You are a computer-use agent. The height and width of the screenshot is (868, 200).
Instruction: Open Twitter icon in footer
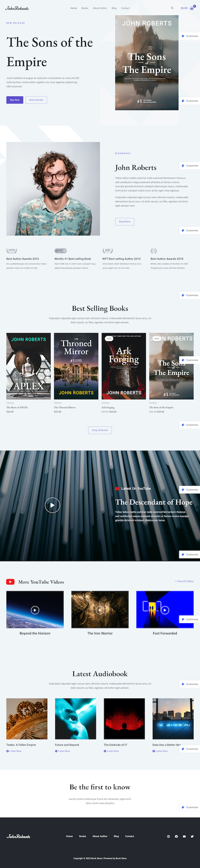(x=192, y=836)
